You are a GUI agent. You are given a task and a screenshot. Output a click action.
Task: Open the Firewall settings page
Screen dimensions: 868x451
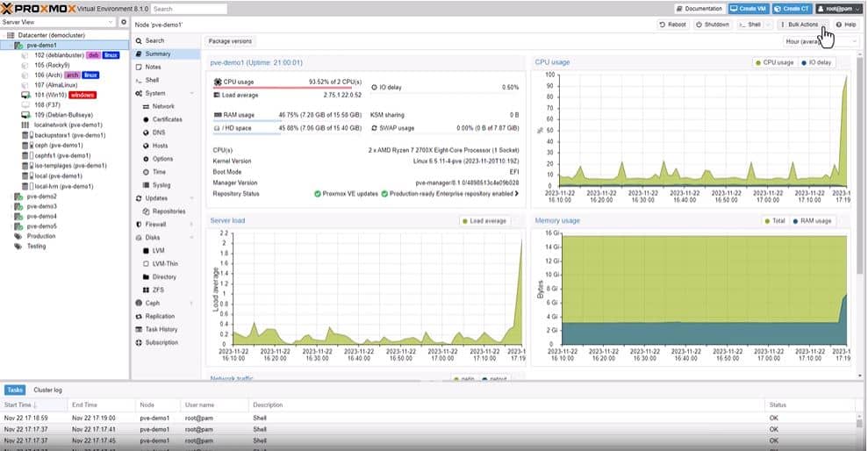pyautogui.click(x=155, y=224)
